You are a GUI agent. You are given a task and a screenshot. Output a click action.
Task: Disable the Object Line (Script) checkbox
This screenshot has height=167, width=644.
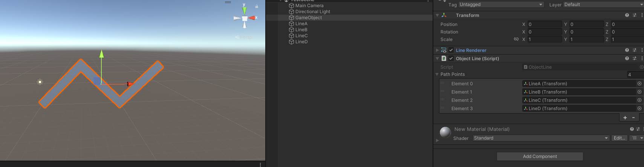[451, 58]
